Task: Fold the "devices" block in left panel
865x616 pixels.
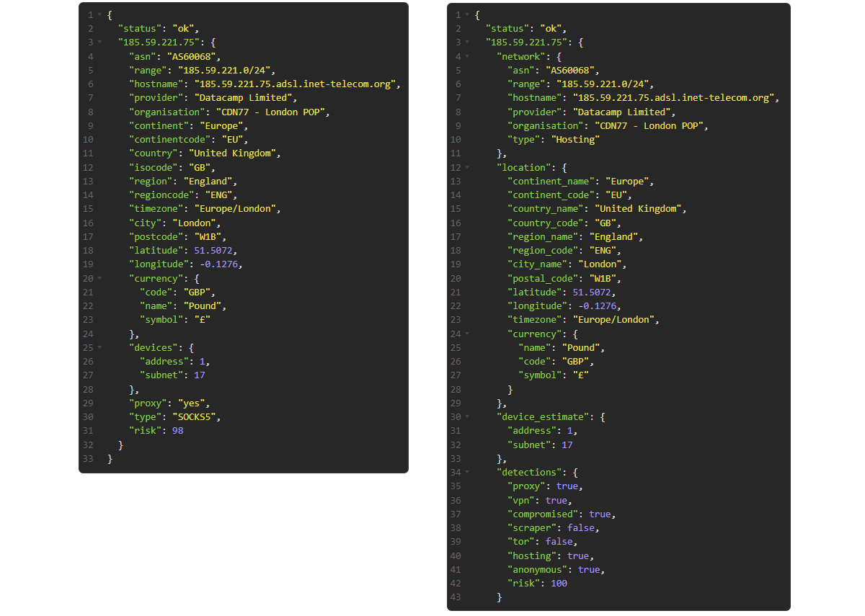Action: click(x=99, y=348)
